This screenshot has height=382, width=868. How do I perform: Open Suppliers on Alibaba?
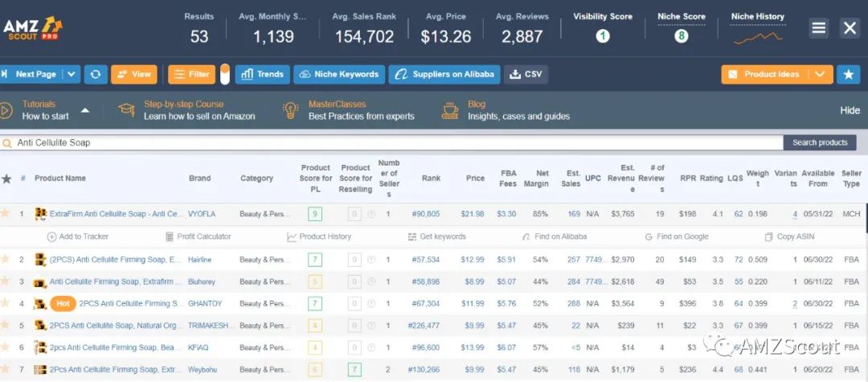pyautogui.click(x=444, y=74)
